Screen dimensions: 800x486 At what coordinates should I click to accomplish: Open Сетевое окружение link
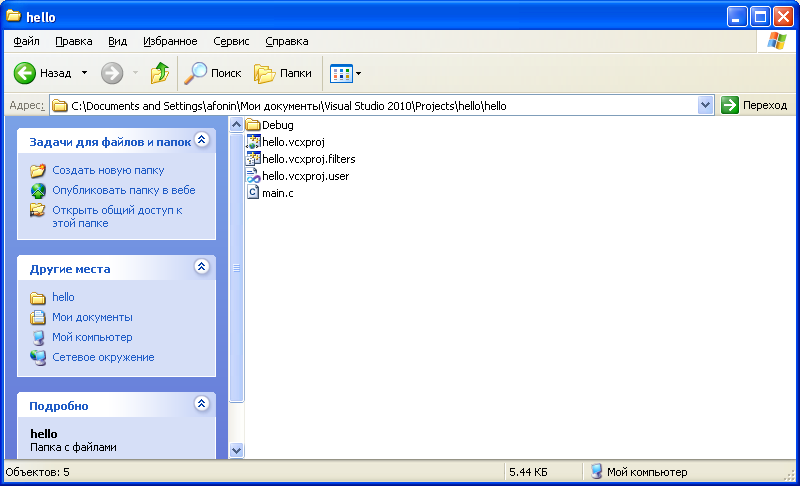coord(103,357)
